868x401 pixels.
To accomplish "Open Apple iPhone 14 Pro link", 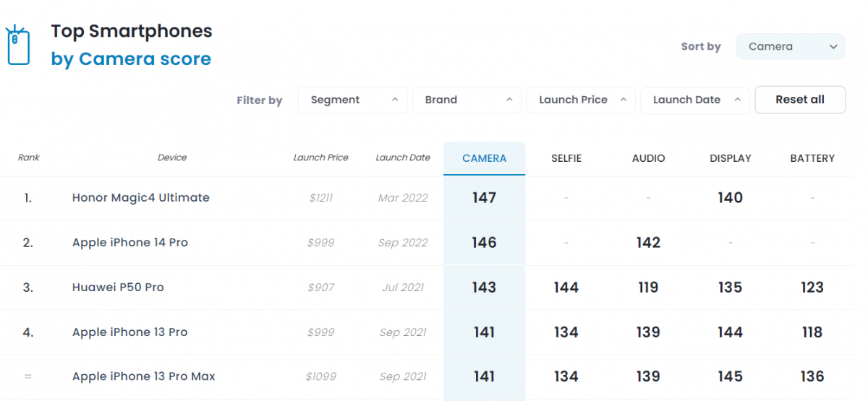I will tap(130, 243).
